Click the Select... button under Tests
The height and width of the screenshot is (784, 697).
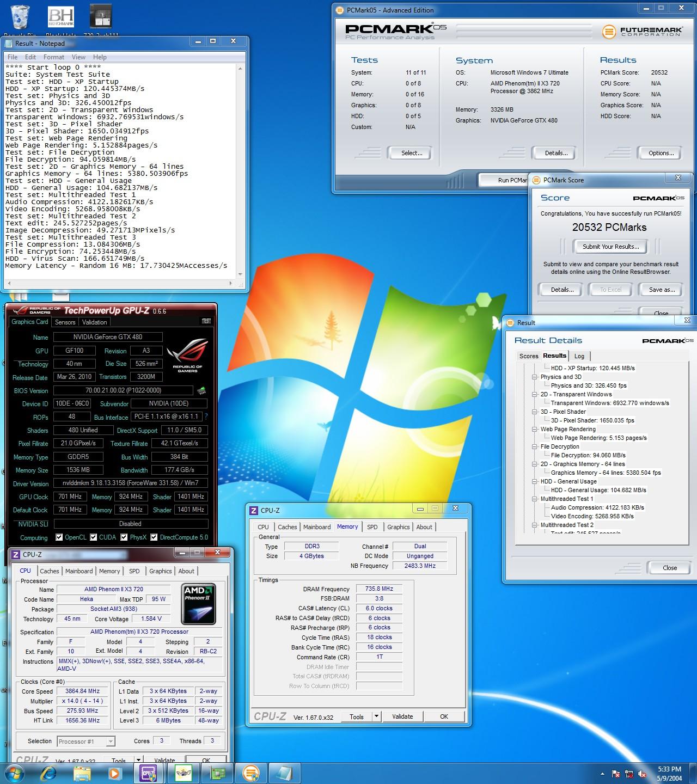pyautogui.click(x=412, y=153)
